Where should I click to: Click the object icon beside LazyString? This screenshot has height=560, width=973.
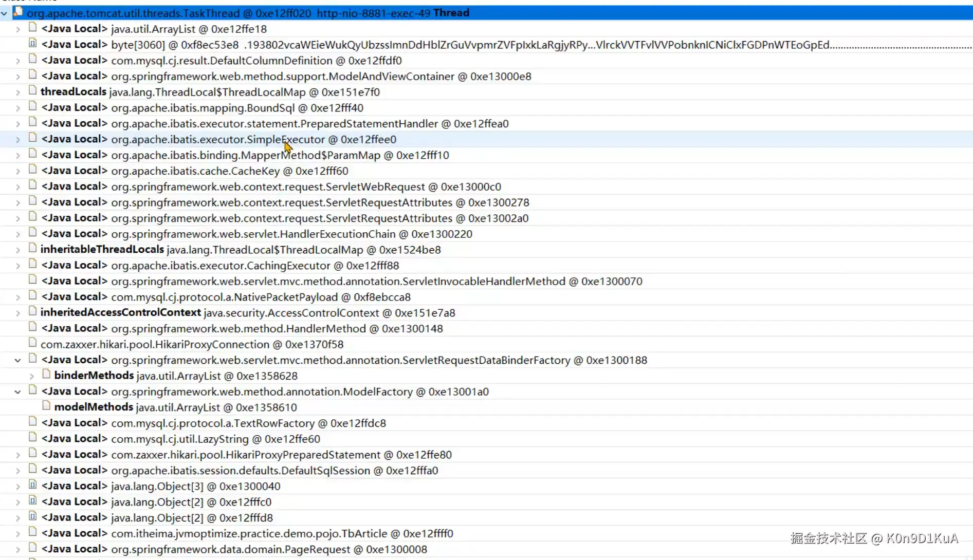tap(32, 437)
